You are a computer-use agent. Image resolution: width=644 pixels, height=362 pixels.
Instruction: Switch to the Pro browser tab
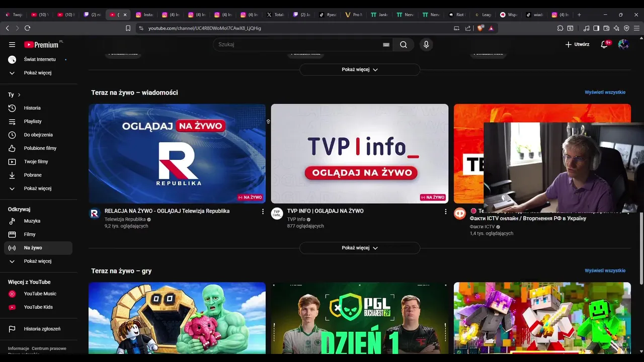354,15
